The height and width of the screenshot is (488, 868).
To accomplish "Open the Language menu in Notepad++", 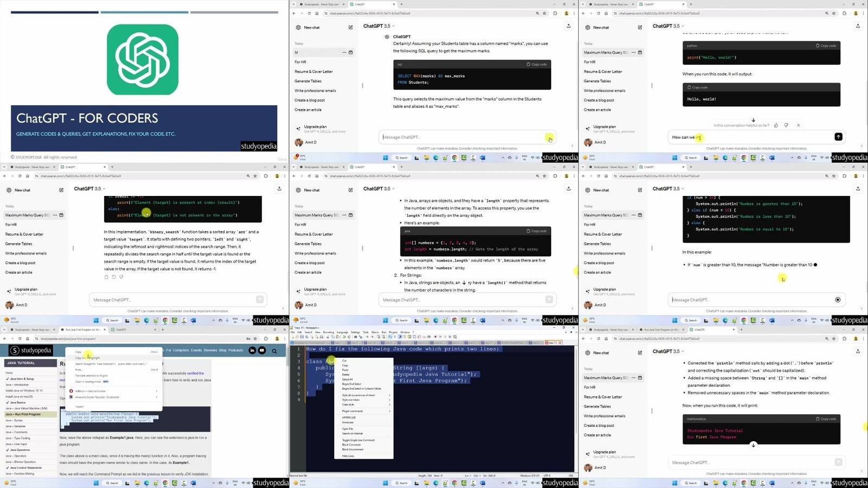I will click(x=342, y=332).
